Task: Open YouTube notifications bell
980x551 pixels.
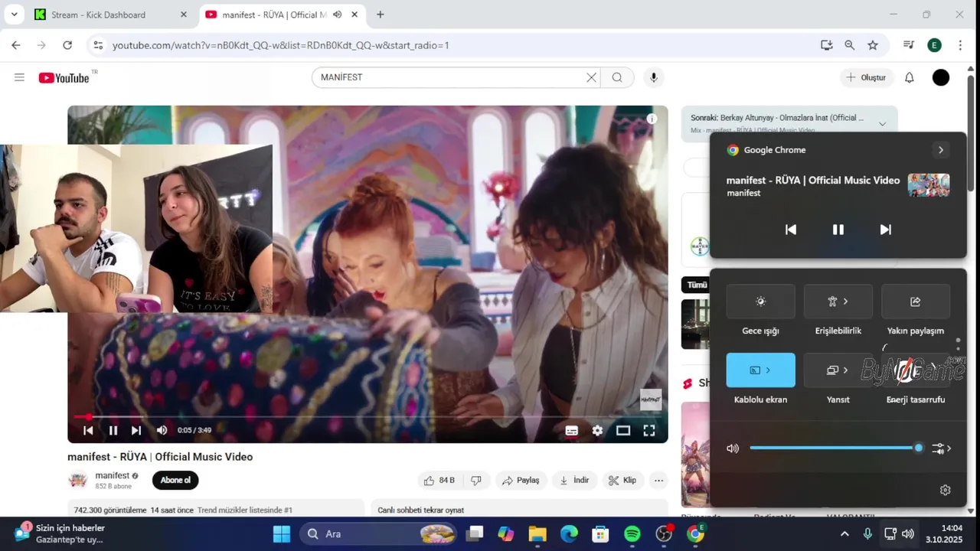Action: point(910,77)
